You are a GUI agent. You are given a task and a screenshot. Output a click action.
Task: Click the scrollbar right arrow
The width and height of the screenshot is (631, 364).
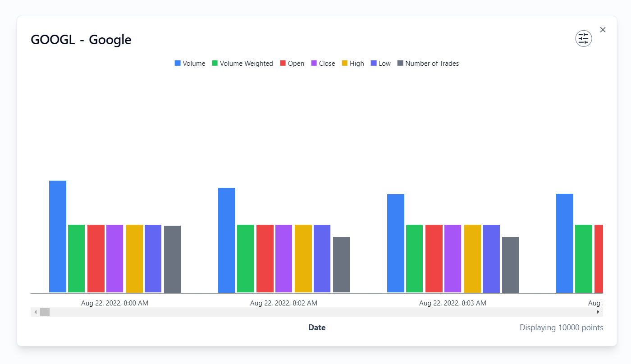pos(598,312)
